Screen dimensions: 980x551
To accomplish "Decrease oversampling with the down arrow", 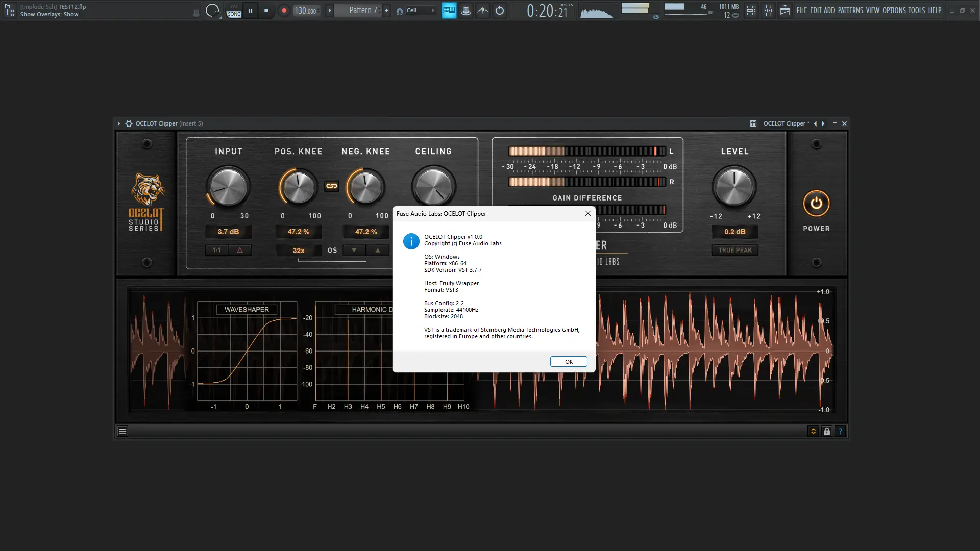I will click(354, 250).
